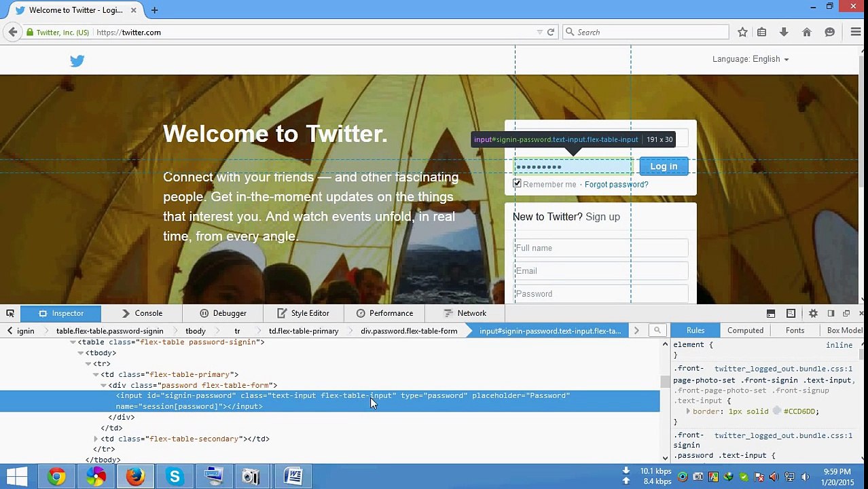This screenshot has height=489, width=868.
Task: Click the Twitter bird logo
Action: point(77,61)
